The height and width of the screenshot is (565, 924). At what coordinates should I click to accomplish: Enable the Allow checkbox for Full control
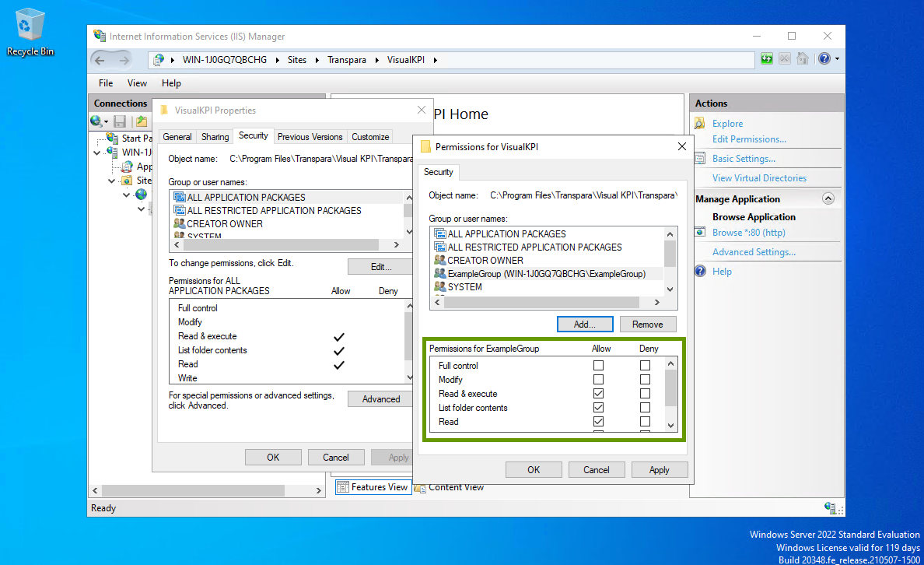pos(598,366)
